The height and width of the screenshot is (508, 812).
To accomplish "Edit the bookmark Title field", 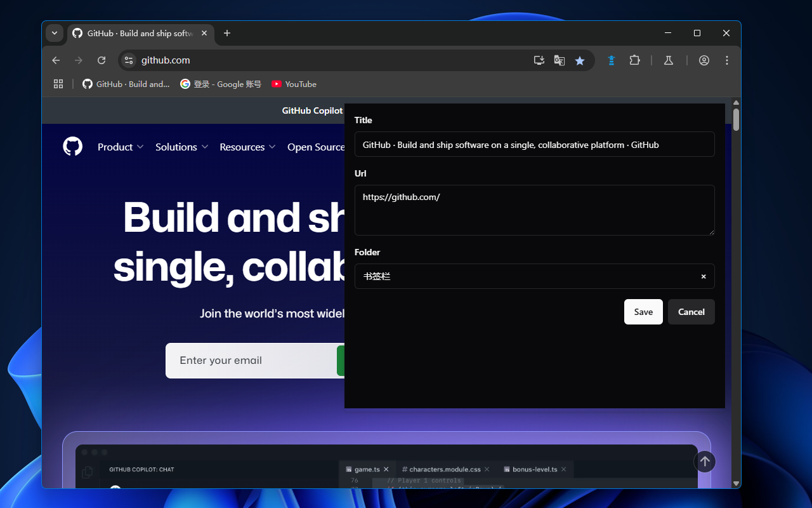I will click(535, 144).
